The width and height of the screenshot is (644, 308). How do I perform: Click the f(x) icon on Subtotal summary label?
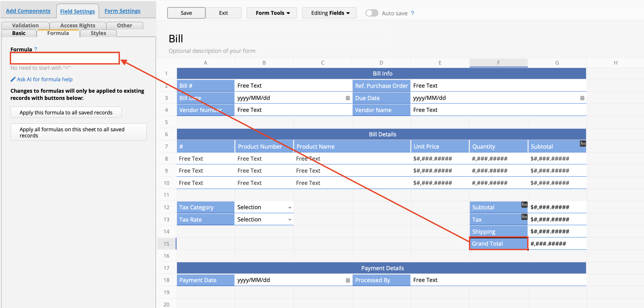tap(524, 205)
